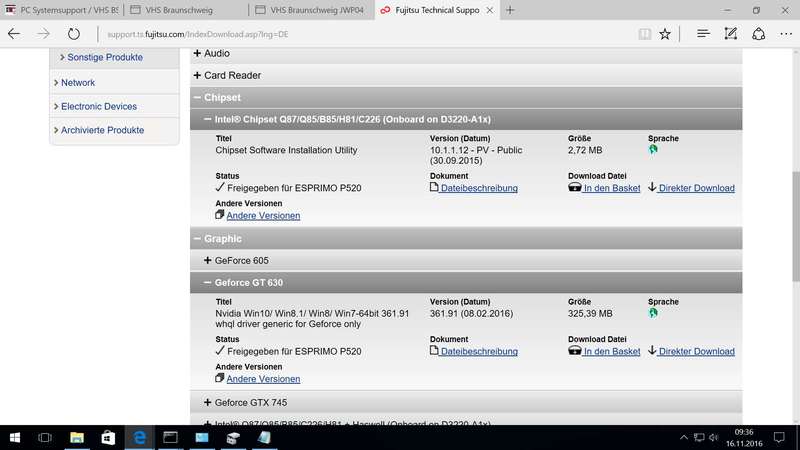Click the volume icon in system tray
The height and width of the screenshot is (450, 800).
(x=713, y=437)
